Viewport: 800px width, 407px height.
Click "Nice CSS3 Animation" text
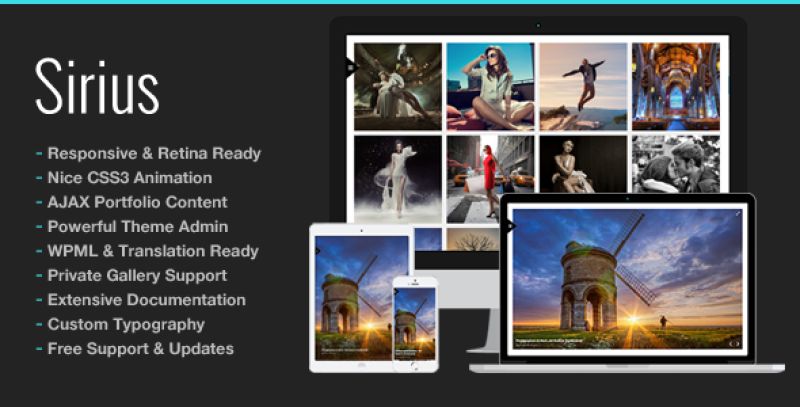click(130, 177)
